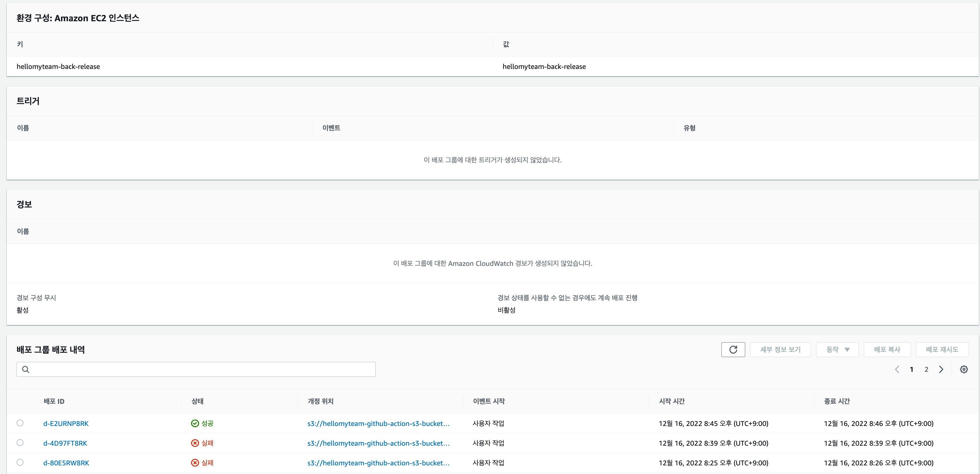Screen dimensions: 980x474
Task: Open table preferences gear icon
Action: 963,369
